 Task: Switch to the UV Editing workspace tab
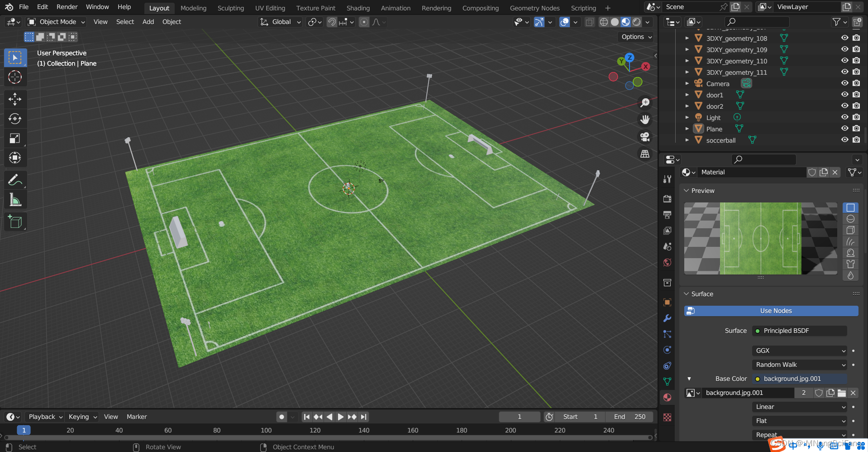270,8
